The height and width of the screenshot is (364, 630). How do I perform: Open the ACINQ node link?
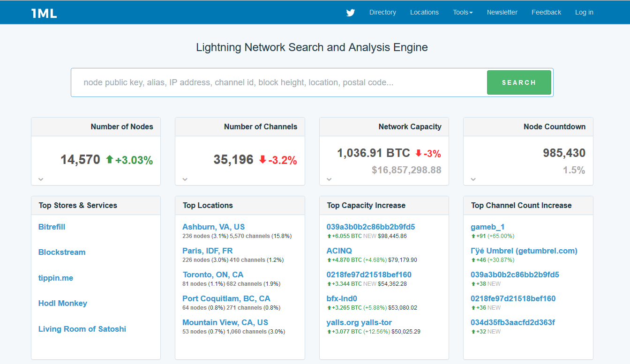point(339,251)
